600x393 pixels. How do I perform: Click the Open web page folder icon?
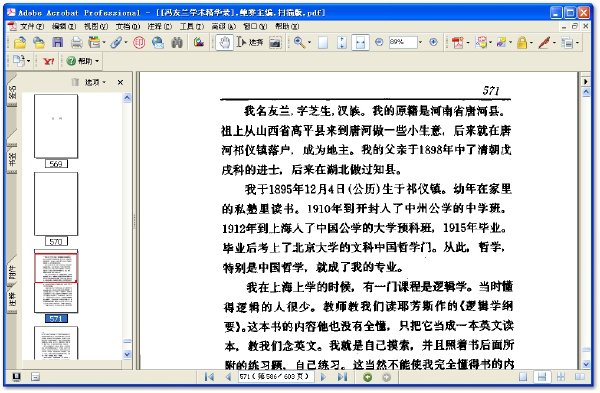[x=38, y=42]
